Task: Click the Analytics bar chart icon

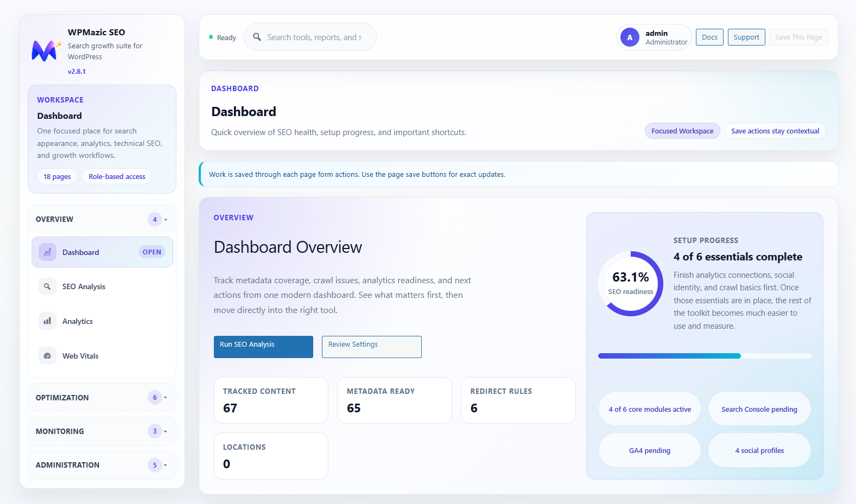Action: [x=47, y=321]
